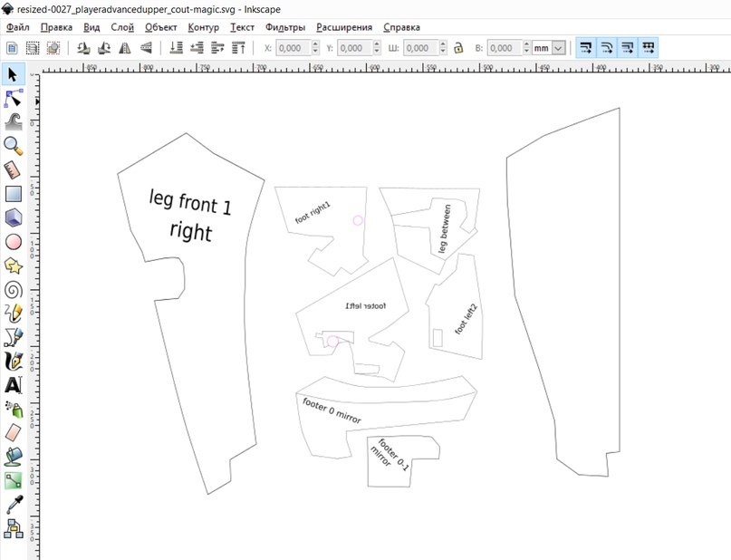This screenshot has width=731, height=560.
Task: Click the Raise selection to top button
Action: [x=238, y=47]
